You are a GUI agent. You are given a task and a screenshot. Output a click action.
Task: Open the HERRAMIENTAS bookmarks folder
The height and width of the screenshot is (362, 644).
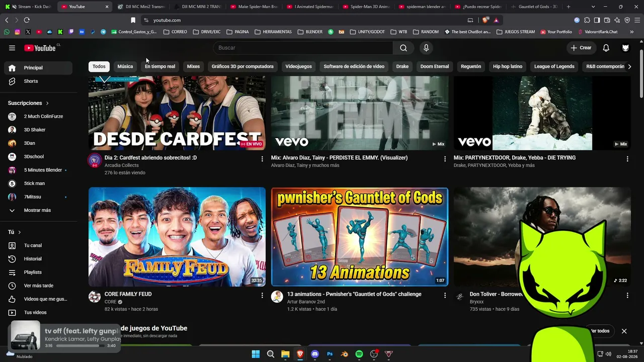point(273,32)
